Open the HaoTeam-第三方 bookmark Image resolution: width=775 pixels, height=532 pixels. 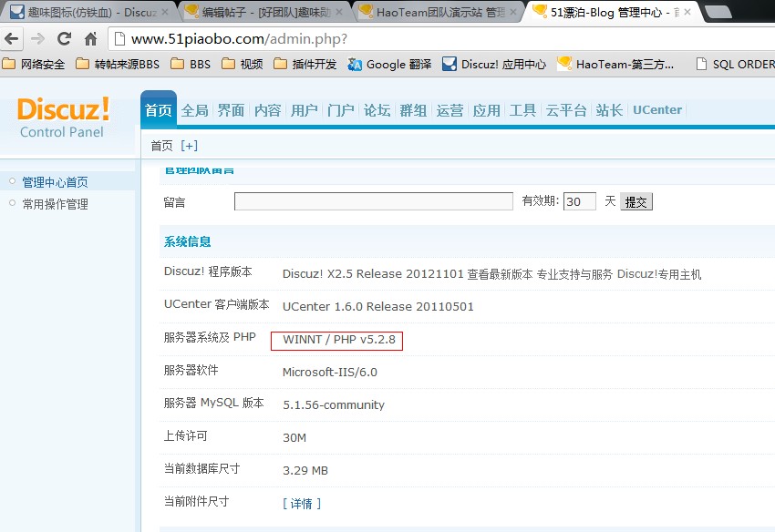pyautogui.click(x=615, y=64)
